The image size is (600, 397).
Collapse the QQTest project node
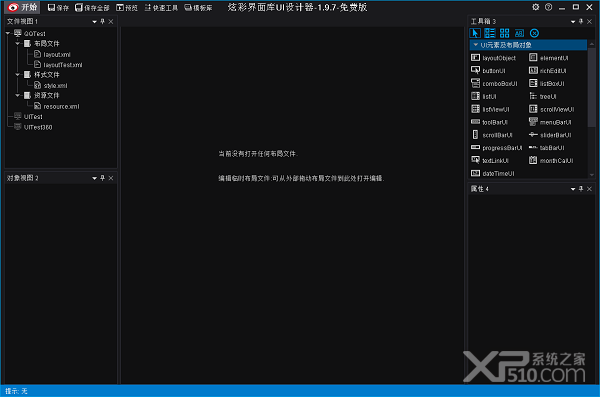tap(8, 33)
